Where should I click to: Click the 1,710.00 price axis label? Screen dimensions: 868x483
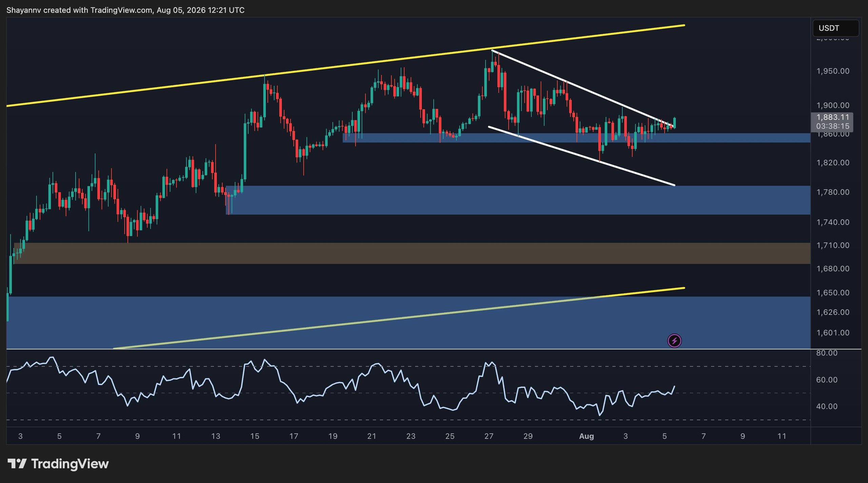pyautogui.click(x=833, y=245)
